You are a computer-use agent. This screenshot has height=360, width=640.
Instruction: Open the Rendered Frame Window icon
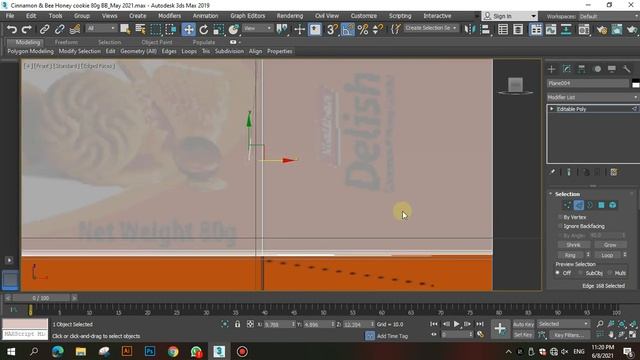click(x=616, y=29)
